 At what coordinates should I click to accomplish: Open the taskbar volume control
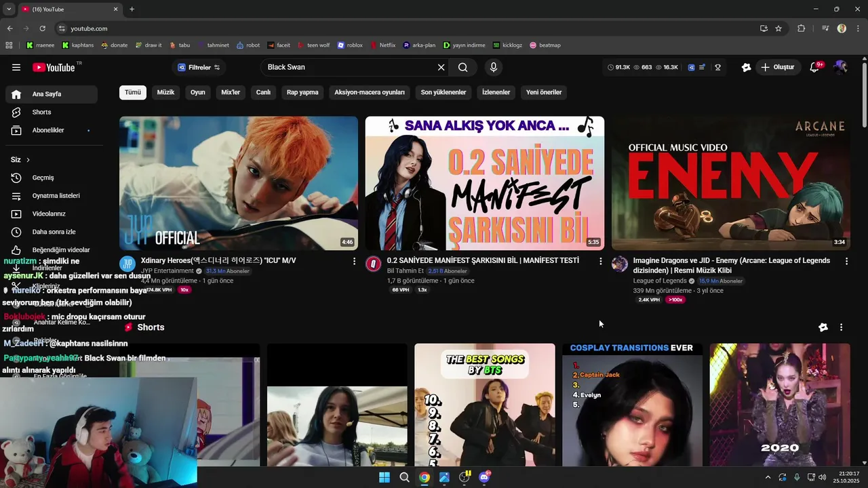(823, 477)
